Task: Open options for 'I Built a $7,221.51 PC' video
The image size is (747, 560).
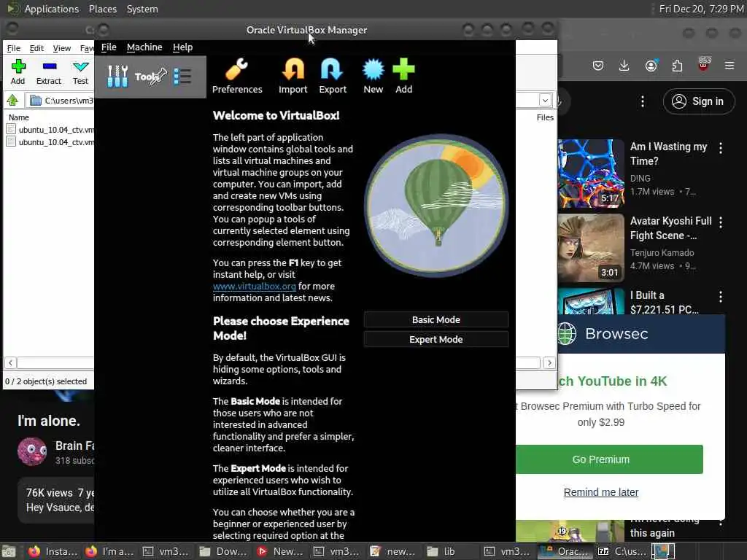Action: [721, 297]
